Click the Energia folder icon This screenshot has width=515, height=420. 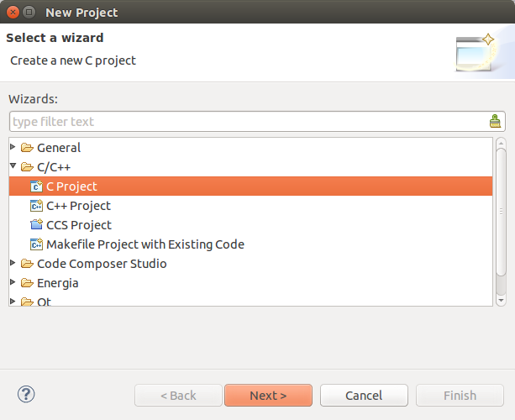coord(27,283)
